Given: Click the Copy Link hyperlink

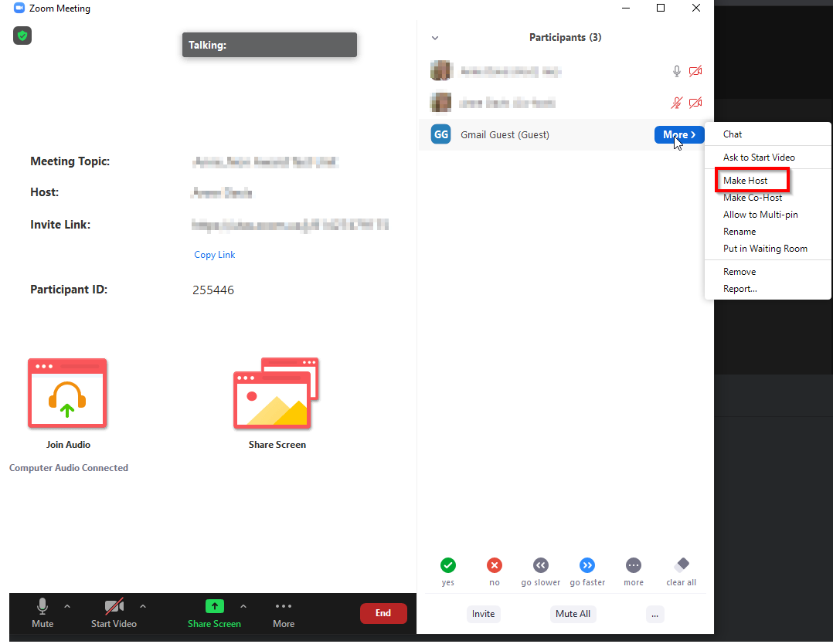Looking at the screenshot, I should (215, 255).
